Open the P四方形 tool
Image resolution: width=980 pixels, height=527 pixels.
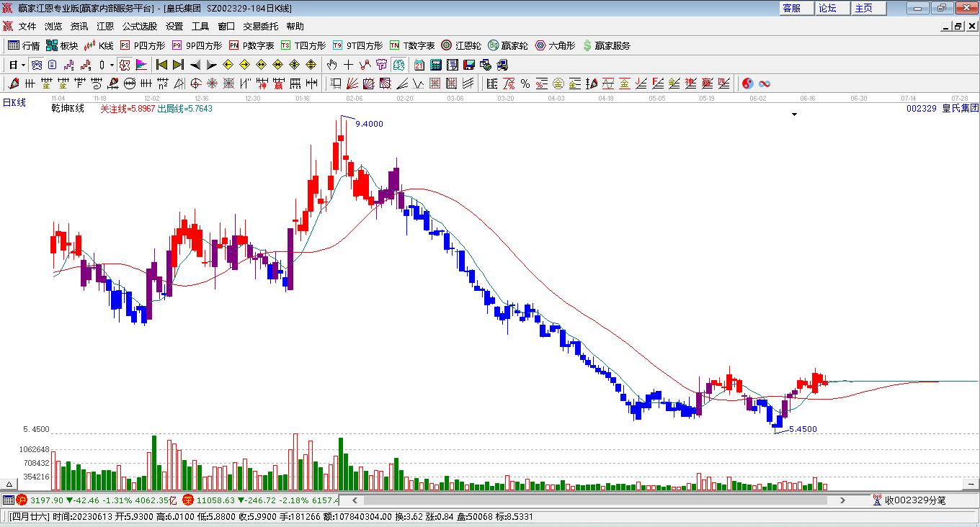[x=143, y=45]
